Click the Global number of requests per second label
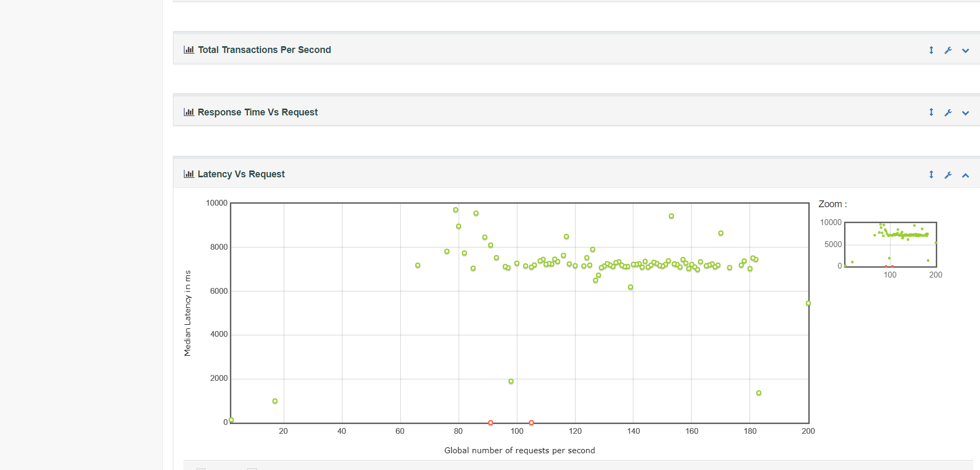980x470 pixels. [519, 451]
